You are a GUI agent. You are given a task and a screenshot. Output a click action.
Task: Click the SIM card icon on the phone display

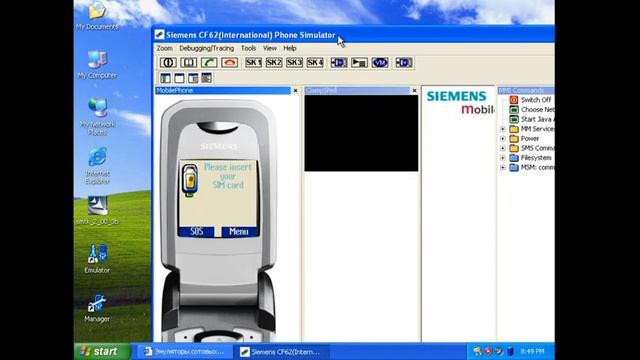pyautogui.click(x=190, y=180)
